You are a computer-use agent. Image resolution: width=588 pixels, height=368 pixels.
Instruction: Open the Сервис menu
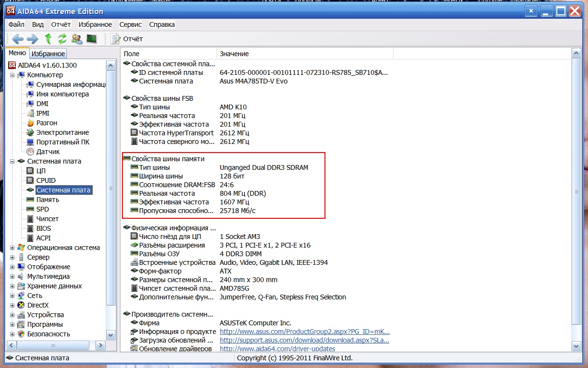131,24
